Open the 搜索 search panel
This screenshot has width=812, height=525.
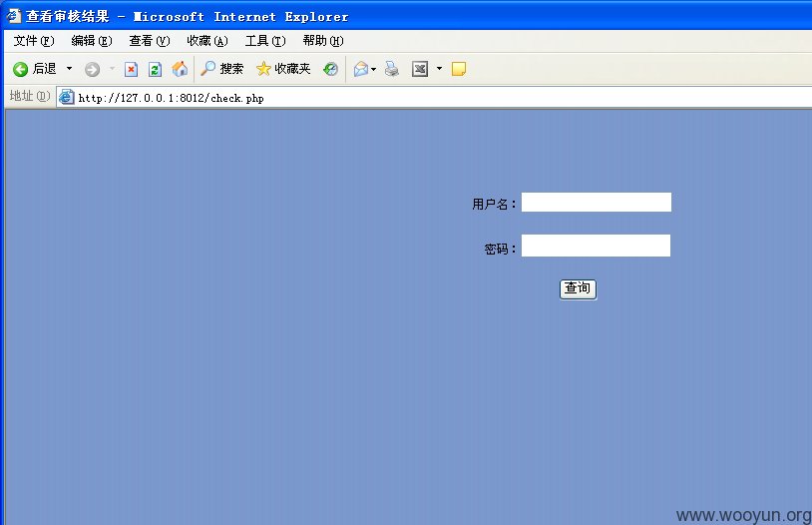[221, 69]
